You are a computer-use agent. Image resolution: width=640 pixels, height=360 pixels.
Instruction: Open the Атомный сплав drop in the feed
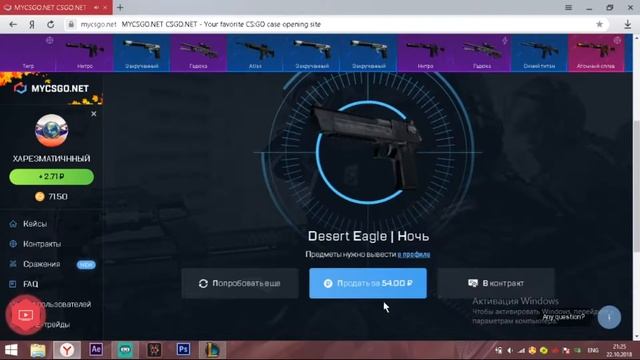tap(596, 53)
